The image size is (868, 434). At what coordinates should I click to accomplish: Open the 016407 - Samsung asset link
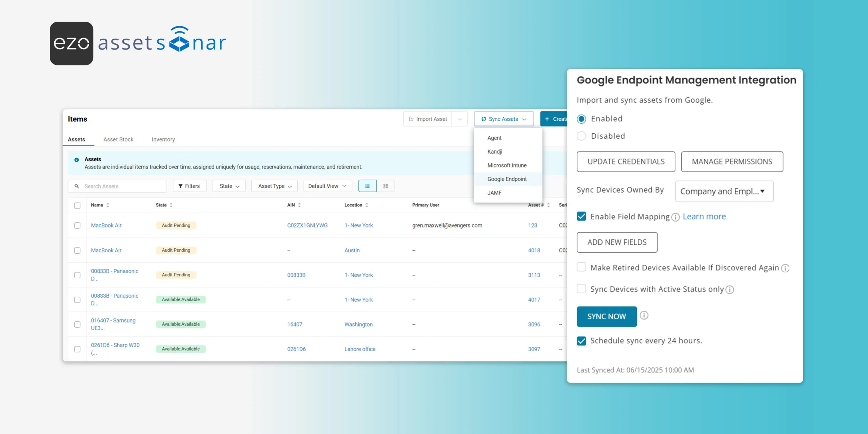tap(113, 324)
